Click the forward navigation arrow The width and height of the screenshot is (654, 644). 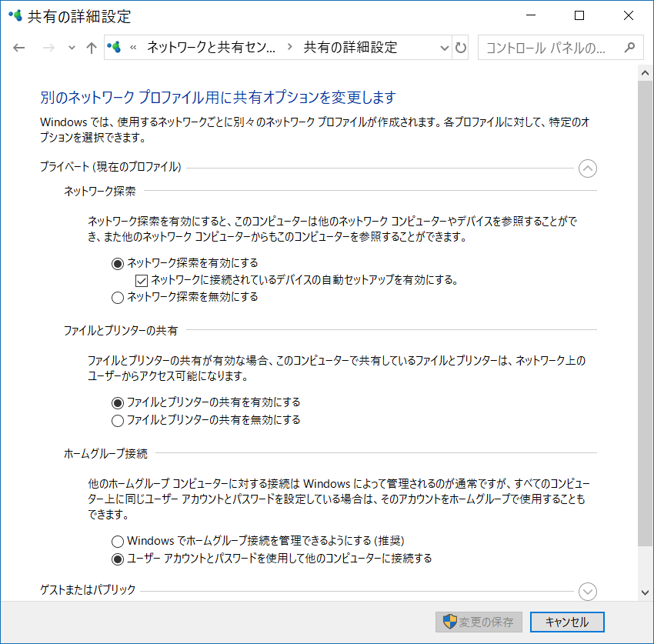48,48
